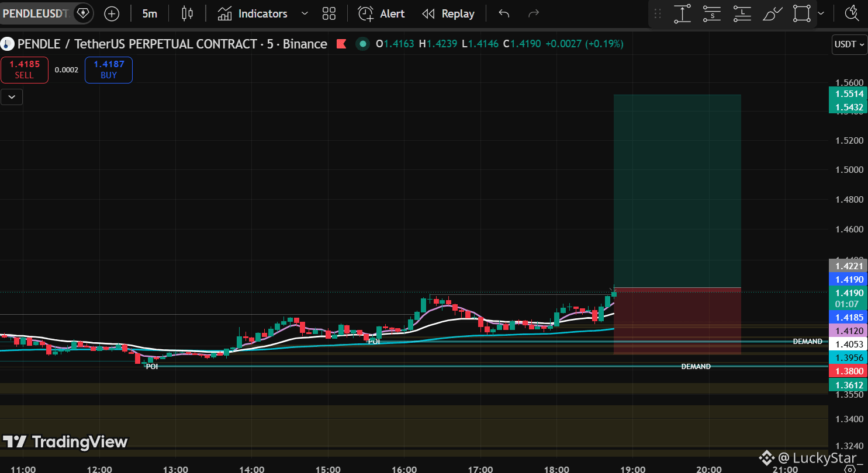Image resolution: width=868 pixels, height=473 pixels.
Task: Expand the drawing toolbar more-tools chevron
Action: pyautogui.click(x=821, y=13)
